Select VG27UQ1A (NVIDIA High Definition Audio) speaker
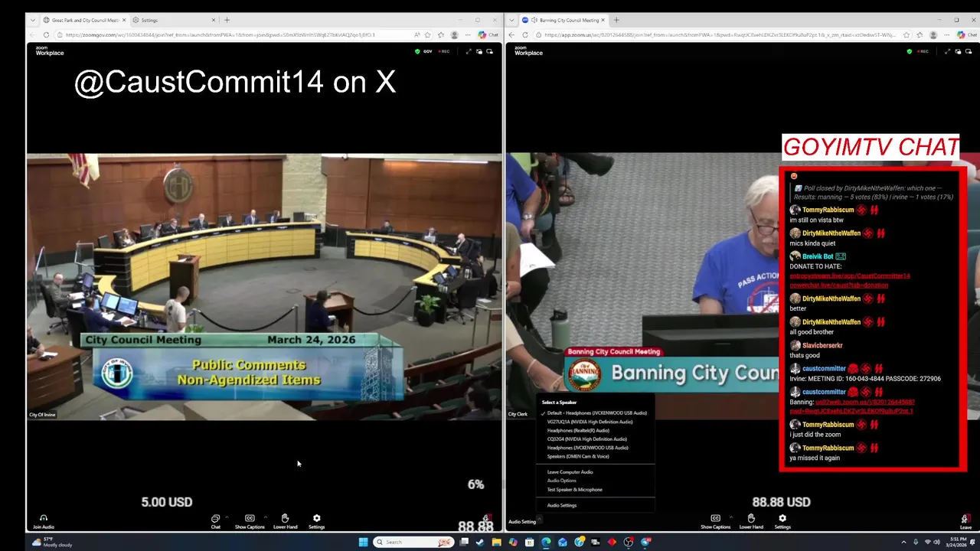This screenshot has height=551, width=980. [590, 422]
